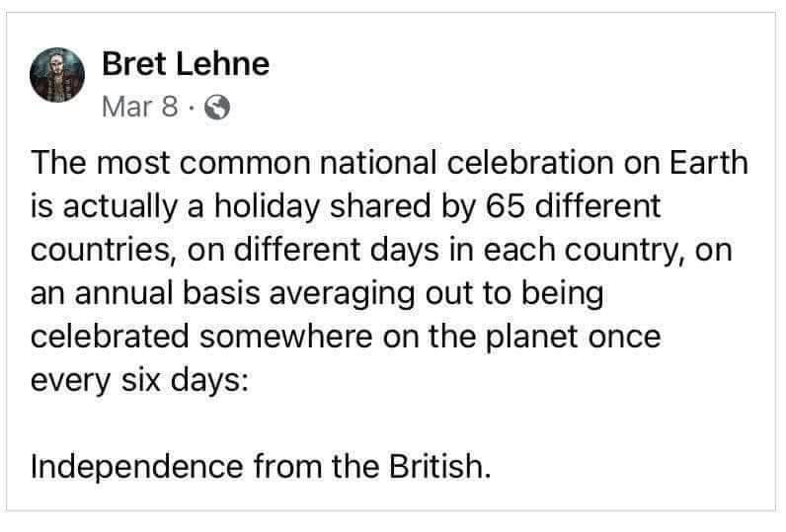
Task: Click the line 'Independence from the British.'
Action: [261, 463]
